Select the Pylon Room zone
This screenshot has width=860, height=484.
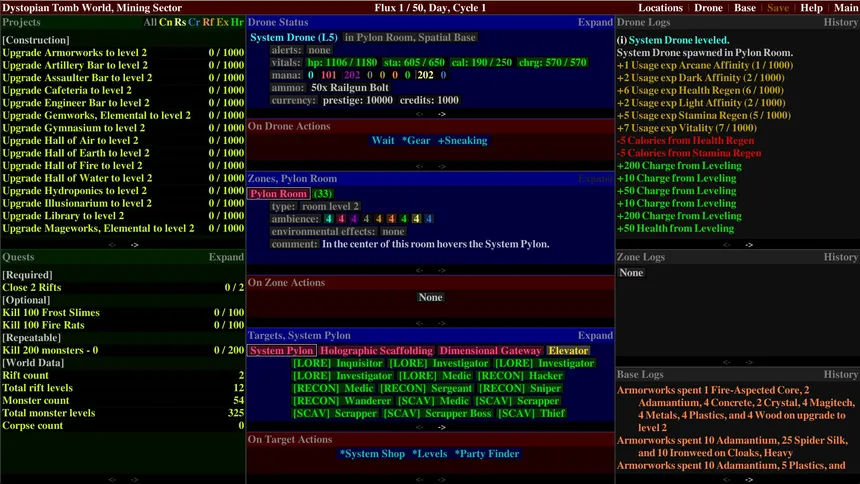click(279, 194)
